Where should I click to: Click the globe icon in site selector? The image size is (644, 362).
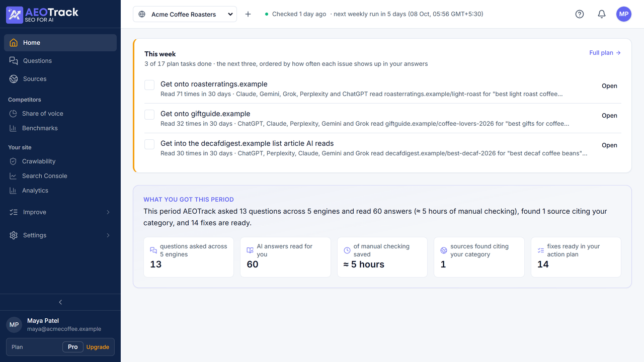coord(142,14)
